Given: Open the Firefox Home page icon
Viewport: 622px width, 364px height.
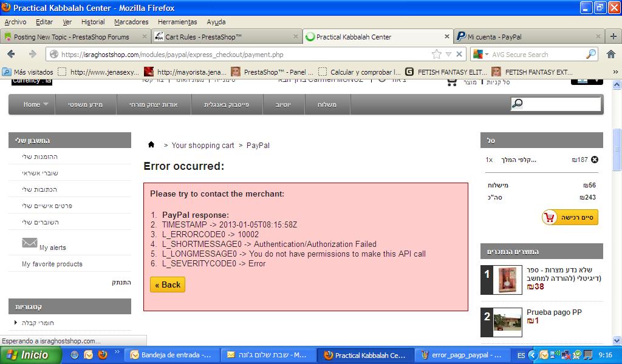Looking at the screenshot, I should click(611, 54).
